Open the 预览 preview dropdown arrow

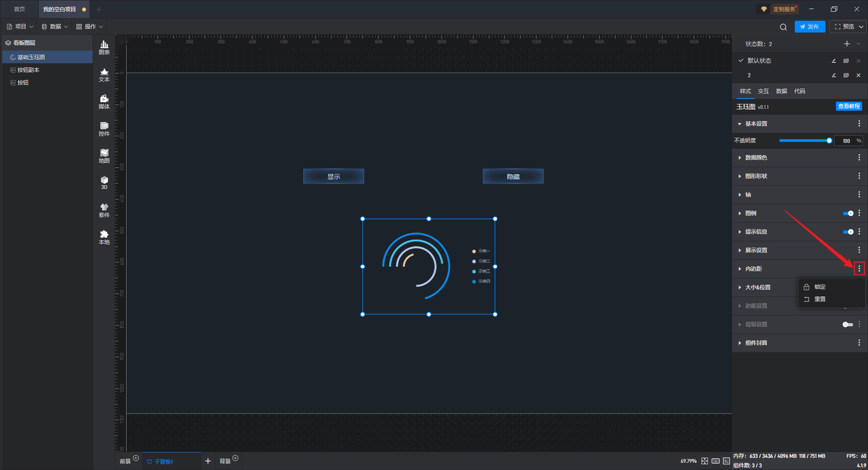pos(861,27)
